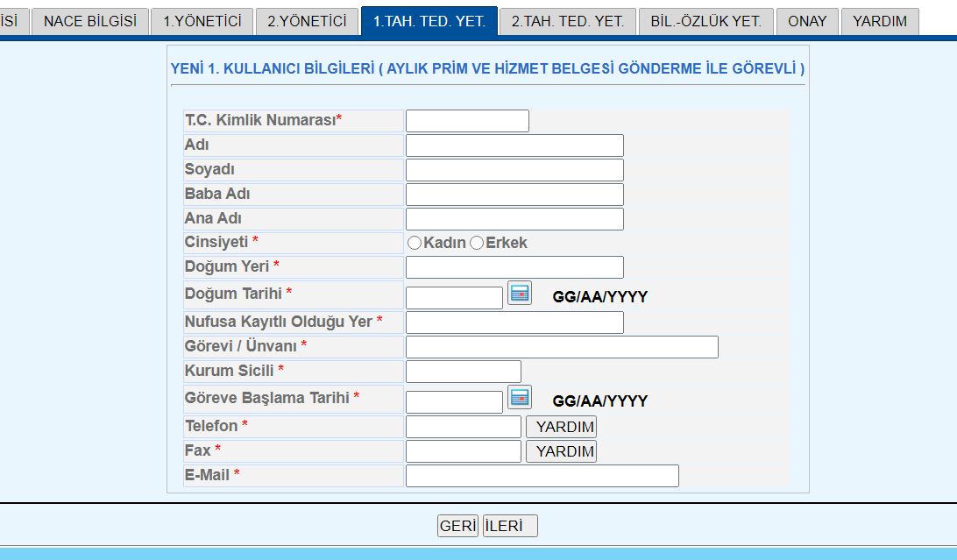
Task: Focus the T.C. Kimlik Numarası field
Action: (467, 121)
